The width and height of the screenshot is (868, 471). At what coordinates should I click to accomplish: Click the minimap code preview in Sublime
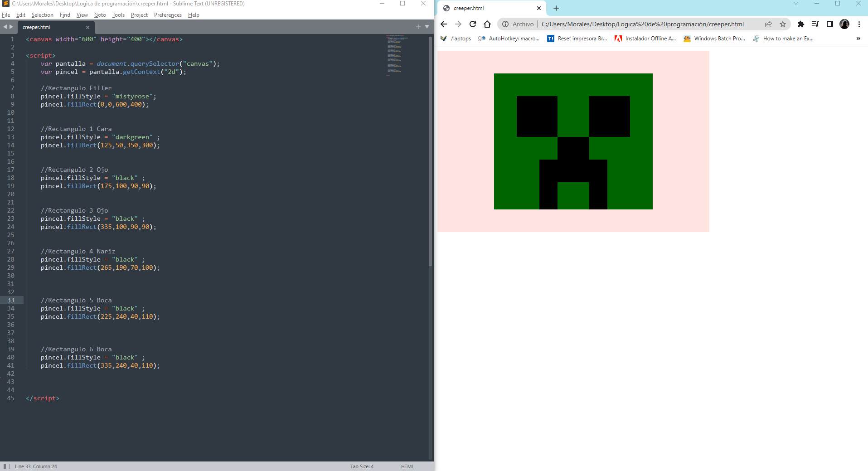pyautogui.click(x=397, y=55)
